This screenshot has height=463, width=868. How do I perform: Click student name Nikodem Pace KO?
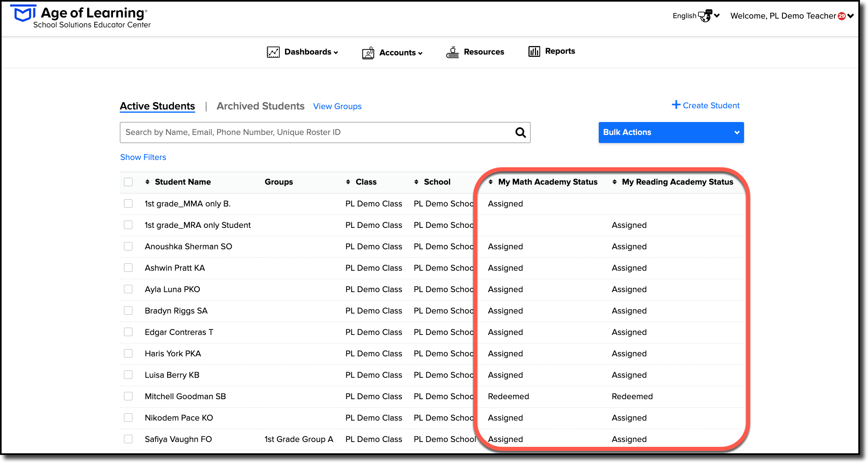point(179,418)
